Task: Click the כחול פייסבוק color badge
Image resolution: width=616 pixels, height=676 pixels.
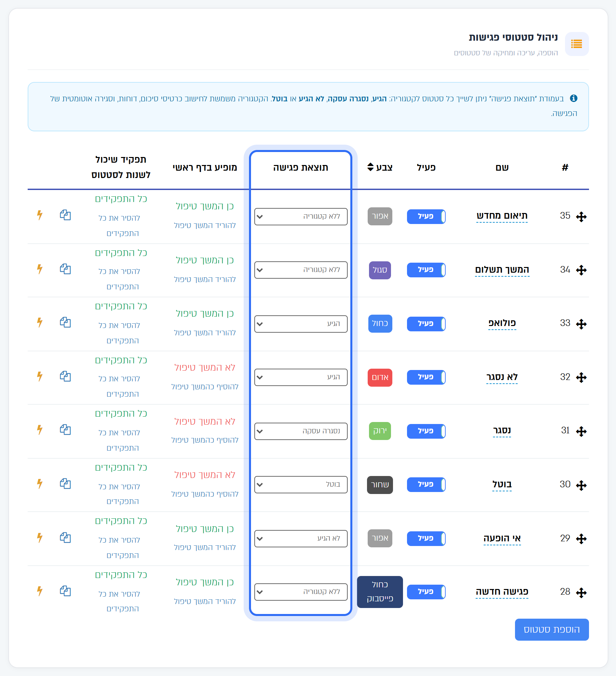Action: [380, 592]
